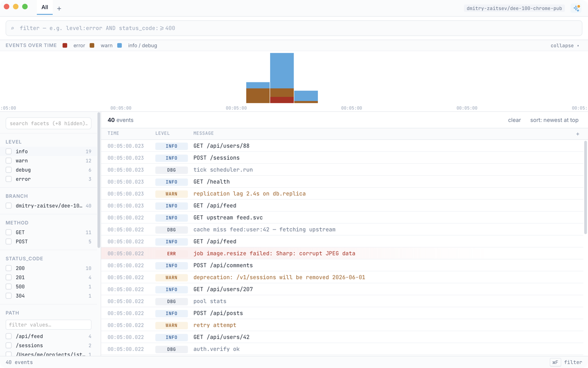The image size is (588, 368).
Task: Click the dmitry-zaitsev/dee-100-chrome-pub branch label
Action: click(514, 8)
